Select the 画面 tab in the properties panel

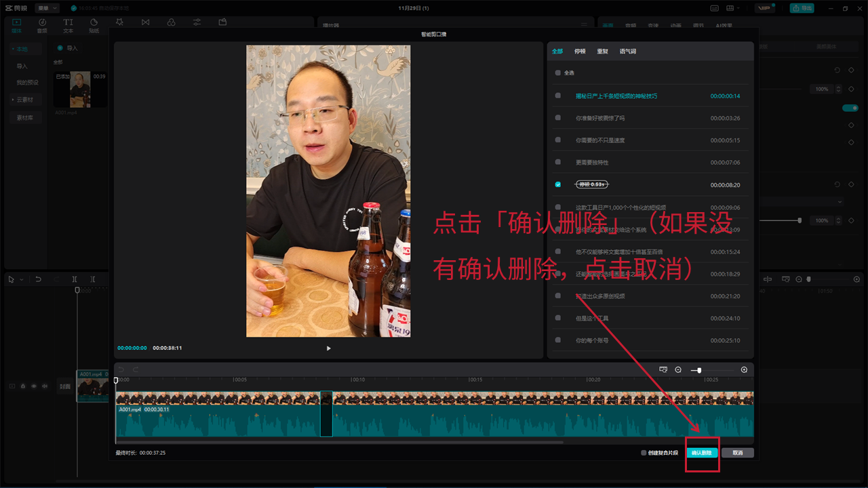(x=608, y=26)
